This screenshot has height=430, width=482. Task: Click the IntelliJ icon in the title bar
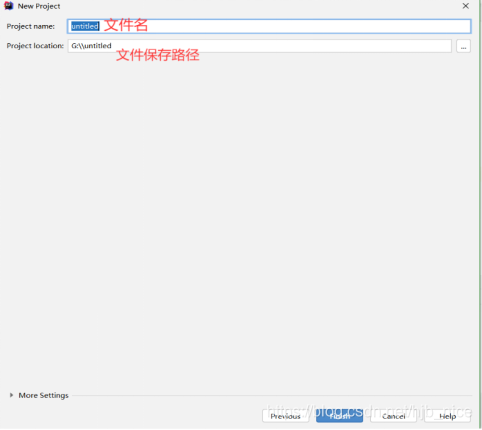pos(9,6)
